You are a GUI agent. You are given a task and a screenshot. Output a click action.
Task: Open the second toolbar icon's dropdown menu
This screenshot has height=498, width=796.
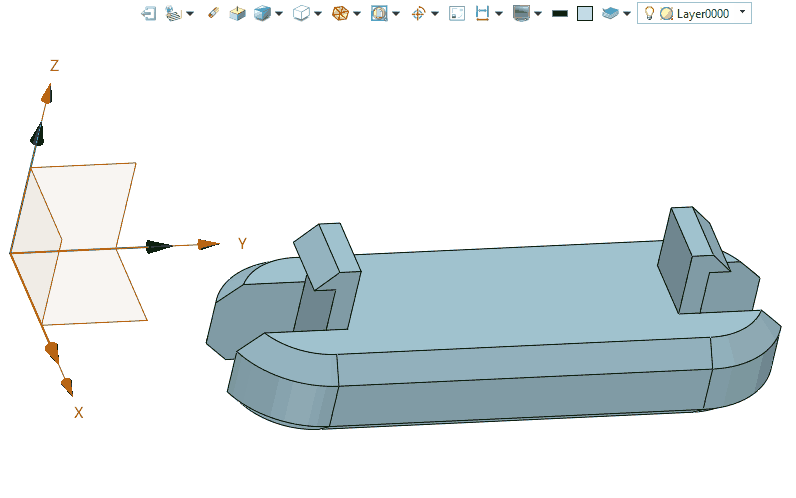pyautogui.click(x=190, y=14)
